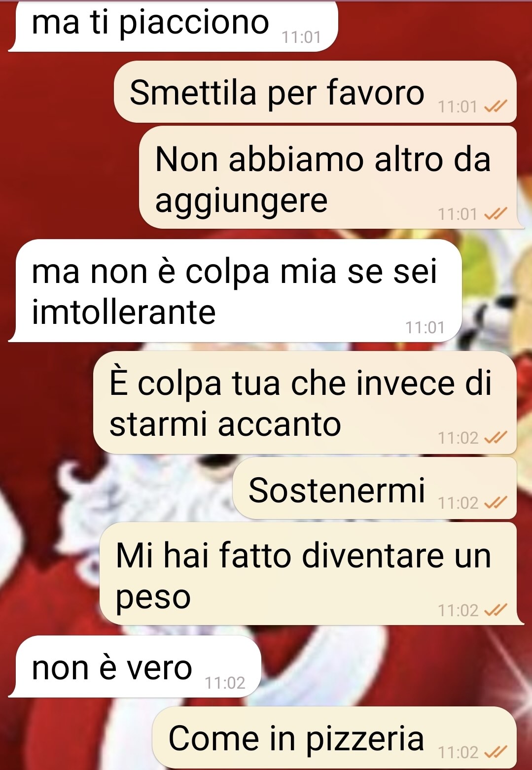532x770 pixels.
Task: Tap checkmarks on "Mi hai fatto diventare un peso"
Action: pyautogui.click(x=496, y=610)
